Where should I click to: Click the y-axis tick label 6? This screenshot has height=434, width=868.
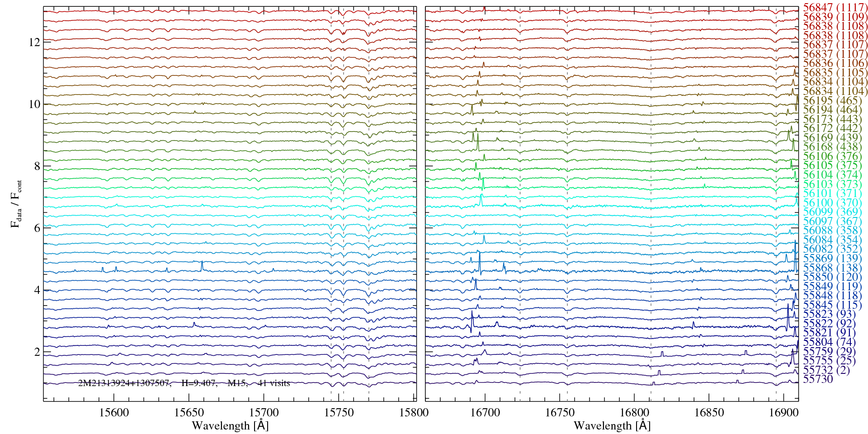(37, 228)
